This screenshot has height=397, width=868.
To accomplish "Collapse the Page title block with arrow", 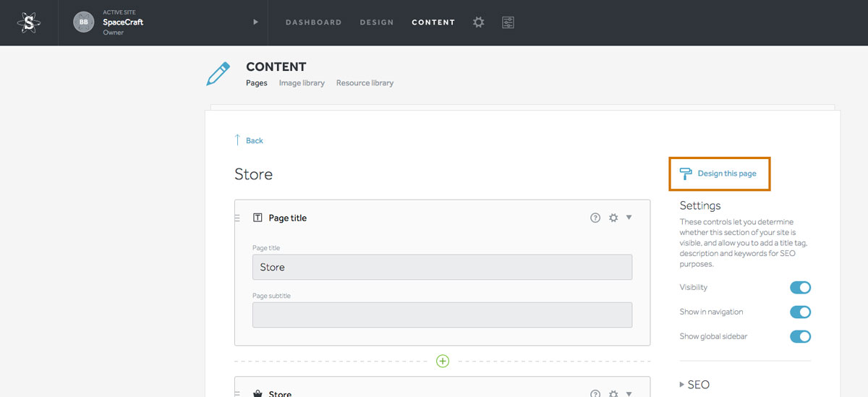I will click(629, 217).
